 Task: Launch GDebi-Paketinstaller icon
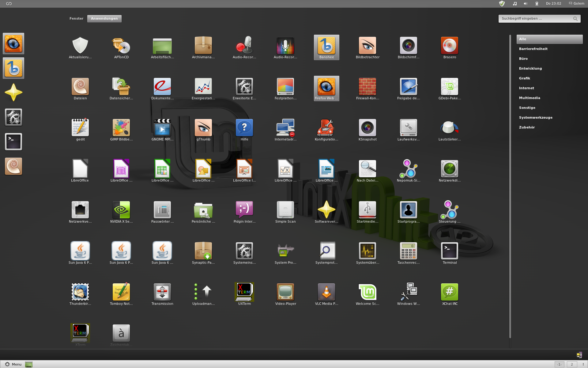pyautogui.click(x=450, y=89)
